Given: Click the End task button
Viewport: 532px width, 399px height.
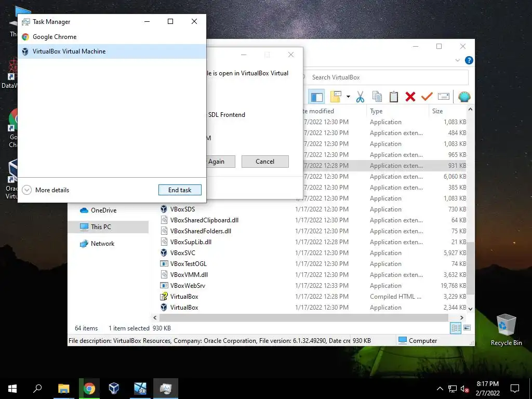Looking at the screenshot, I should click(x=180, y=190).
